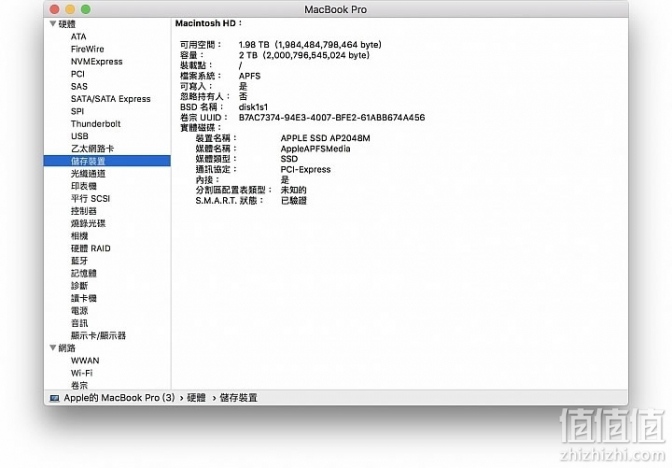Click the partition map type value 未知的

294,190
